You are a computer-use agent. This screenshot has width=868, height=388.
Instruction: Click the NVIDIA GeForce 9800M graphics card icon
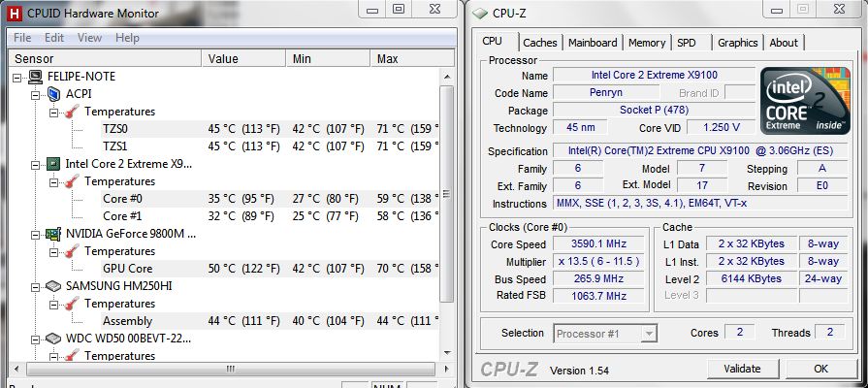coord(53,234)
